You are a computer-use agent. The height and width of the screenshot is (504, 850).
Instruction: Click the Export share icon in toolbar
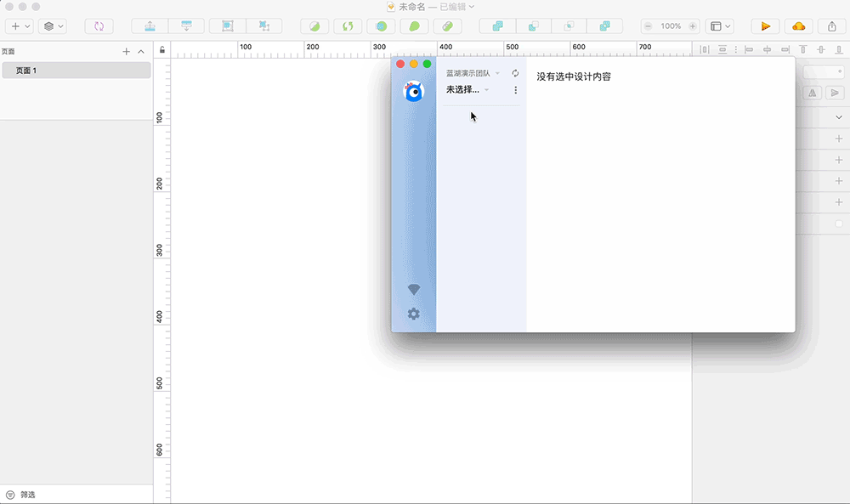click(831, 26)
